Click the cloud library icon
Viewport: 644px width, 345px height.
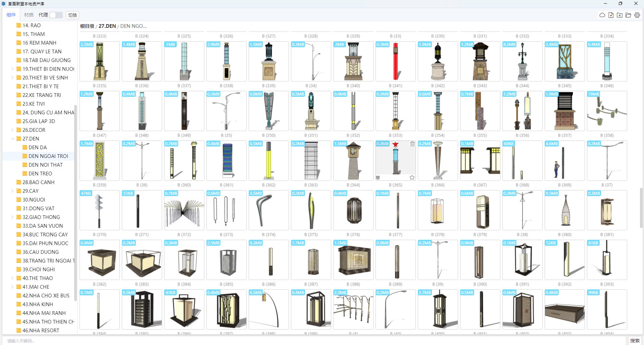pos(602,15)
